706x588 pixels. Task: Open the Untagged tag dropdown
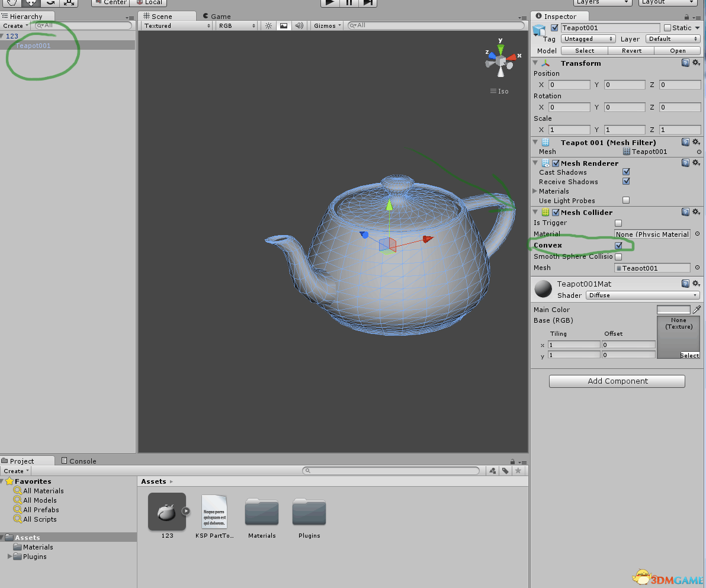tap(588, 39)
